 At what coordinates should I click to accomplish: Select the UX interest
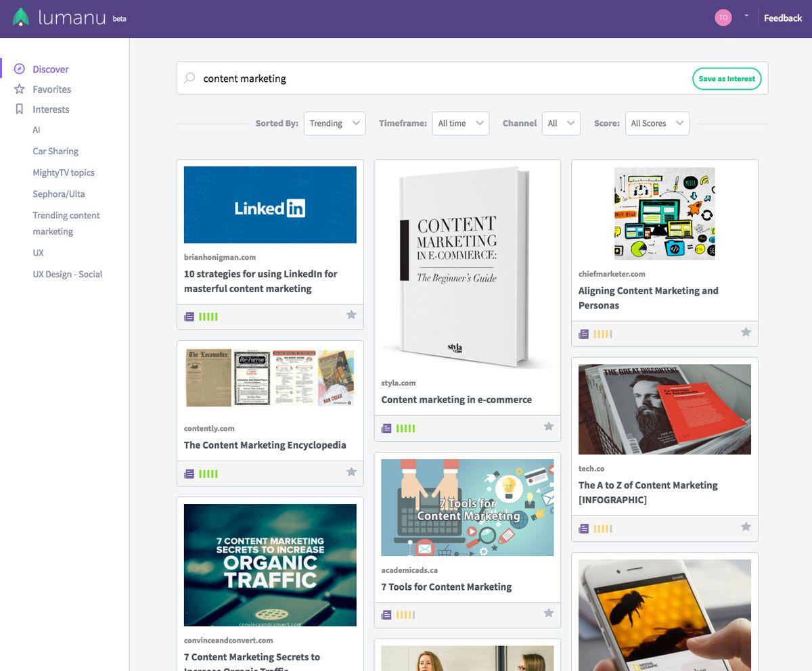[x=38, y=253]
